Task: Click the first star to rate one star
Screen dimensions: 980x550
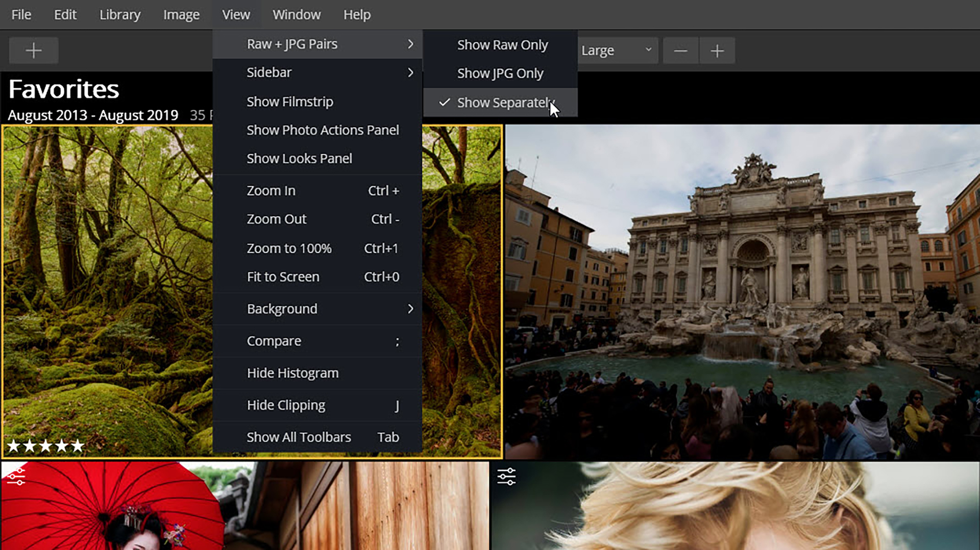Action: point(14,445)
